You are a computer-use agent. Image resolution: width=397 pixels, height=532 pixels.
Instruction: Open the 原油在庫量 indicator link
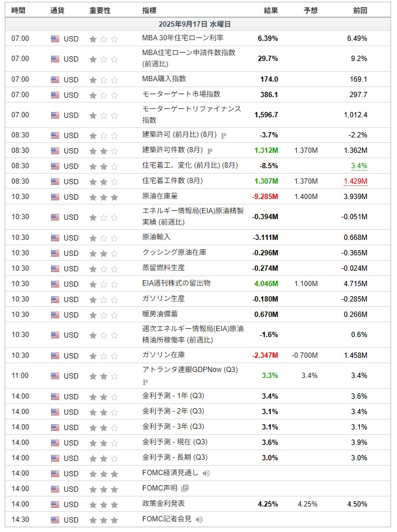pyautogui.click(x=160, y=196)
